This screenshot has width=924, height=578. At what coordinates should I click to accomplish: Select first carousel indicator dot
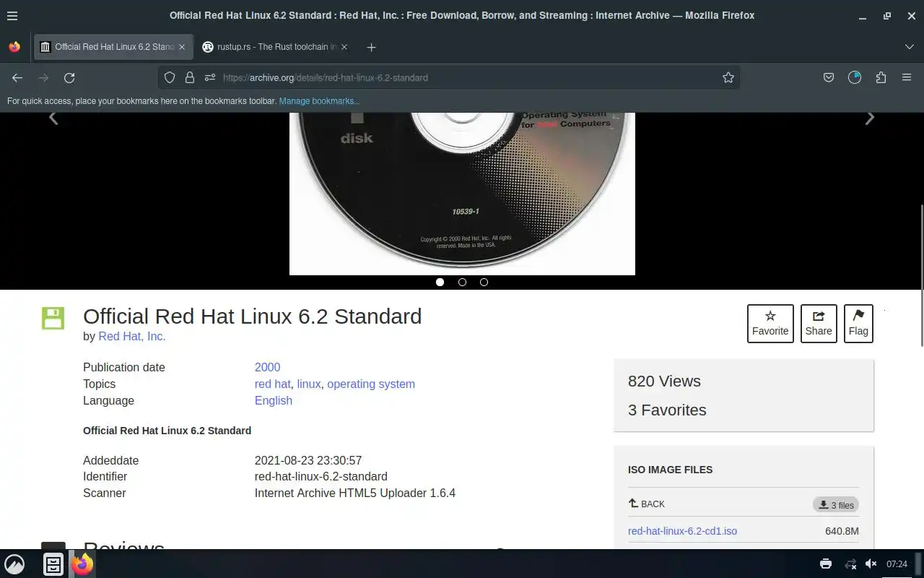(x=440, y=282)
